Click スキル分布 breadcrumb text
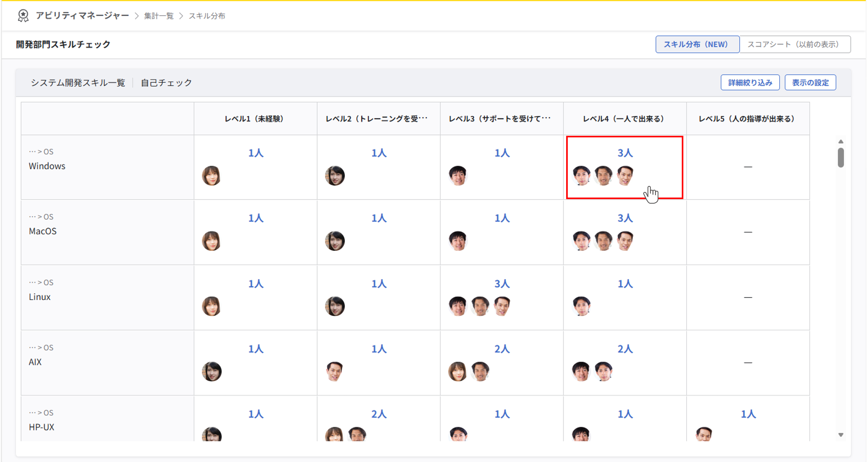The image size is (868, 462). pyautogui.click(x=207, y=16)
